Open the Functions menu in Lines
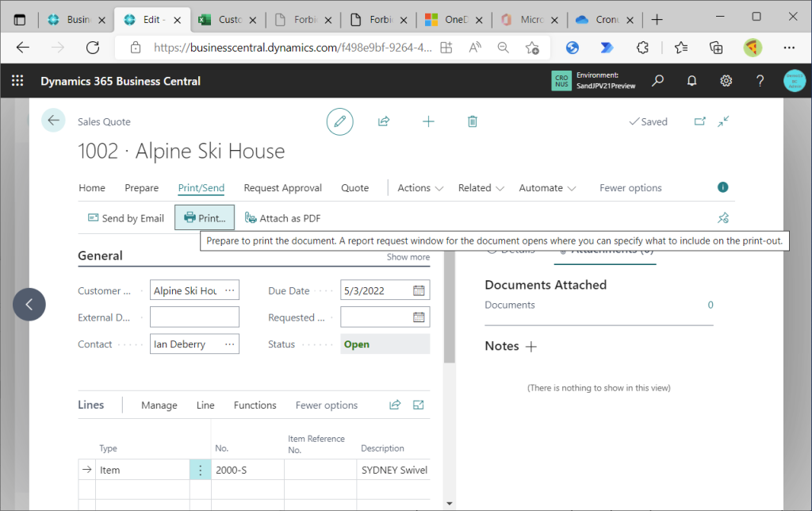The width and height of the screenshot is (812, 511). 255,405
